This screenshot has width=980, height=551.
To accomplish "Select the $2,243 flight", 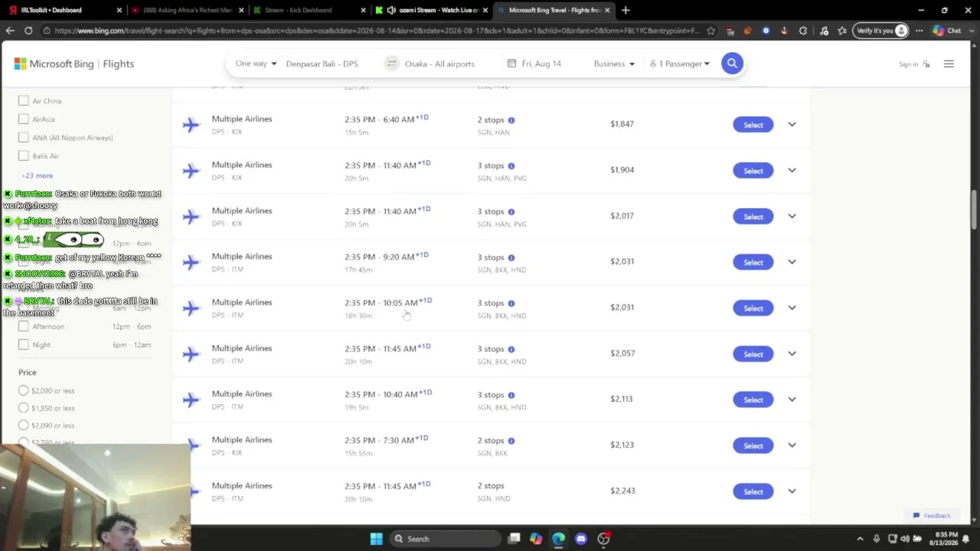I will [x=753, y=491].
